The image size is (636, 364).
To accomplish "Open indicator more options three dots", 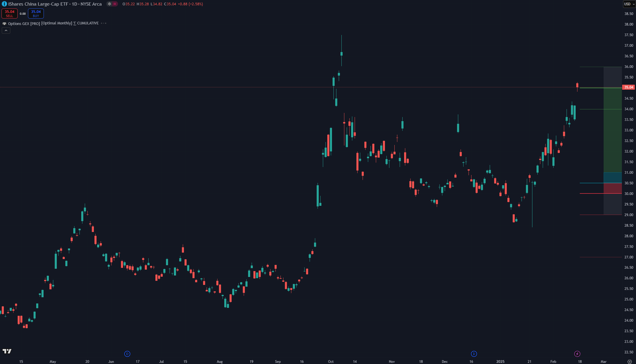I will [x=104, y=23].
